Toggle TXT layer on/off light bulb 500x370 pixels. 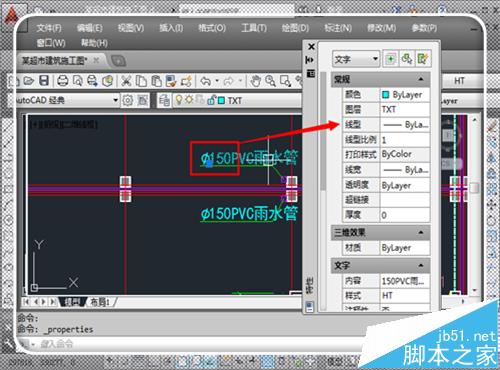click(x=179, y=100)
